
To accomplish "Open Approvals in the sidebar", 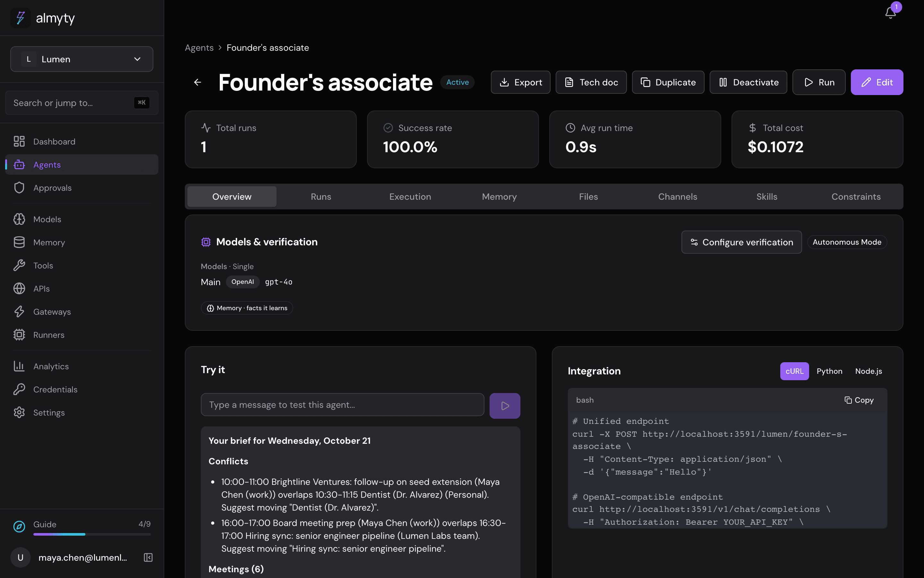I will (x=82, y=188).
